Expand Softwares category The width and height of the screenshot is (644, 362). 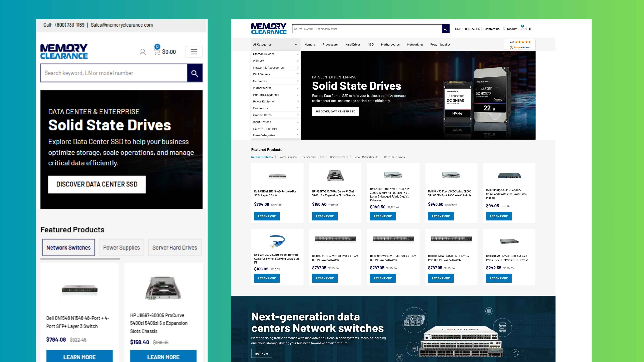tap(276, 81)
